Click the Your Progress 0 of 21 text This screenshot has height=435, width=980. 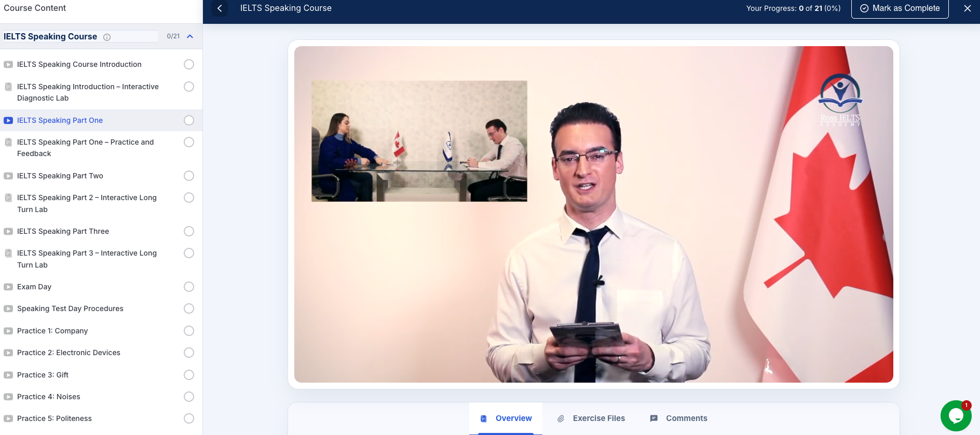point(793,8)
